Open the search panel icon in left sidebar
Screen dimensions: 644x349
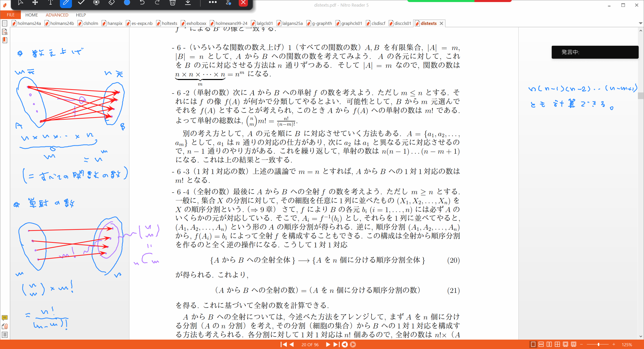click(x=5, y=32)
